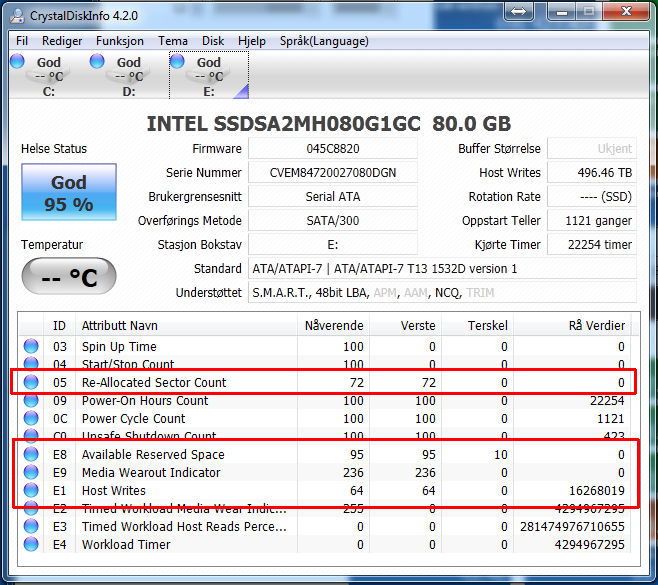Click the Rotation Rate ---- (SSD) field
The height and width of the screenshot is (585, 658).
point(592,196)
